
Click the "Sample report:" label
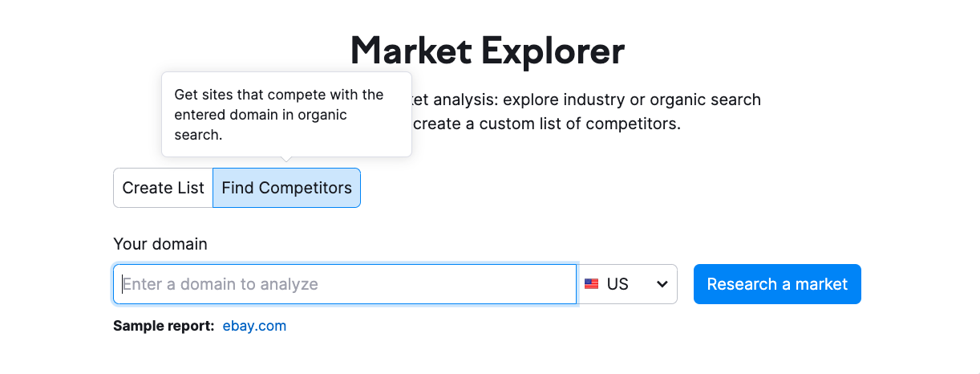[x=164, y=326]
